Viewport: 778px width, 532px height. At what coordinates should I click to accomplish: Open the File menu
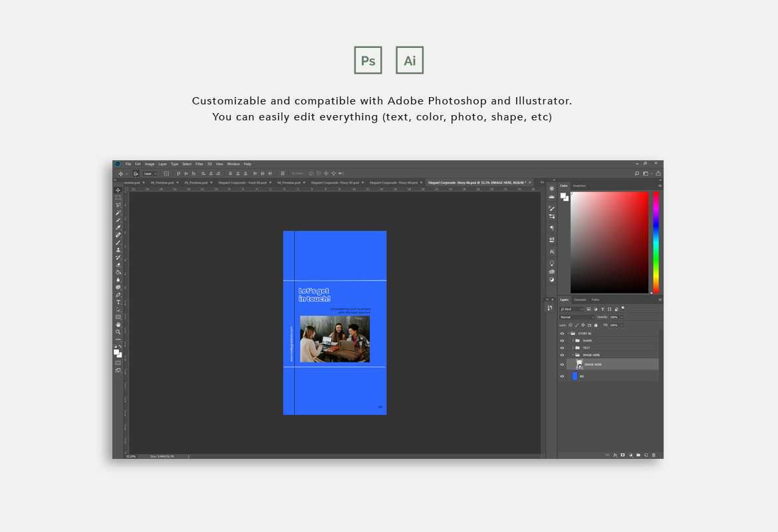point(128,164)
